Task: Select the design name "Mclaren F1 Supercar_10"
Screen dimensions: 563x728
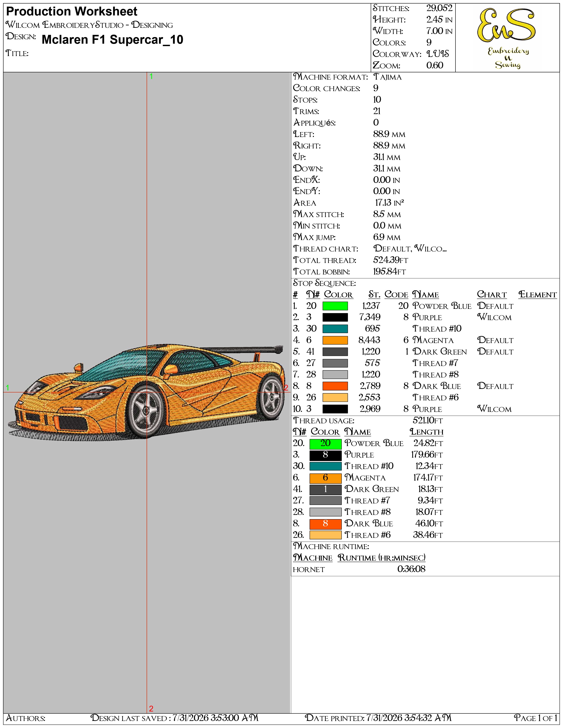Action: 112,40
